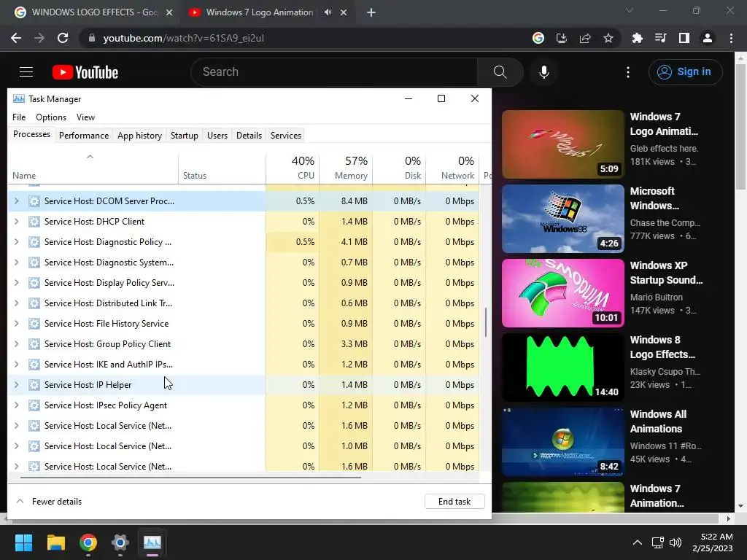Viewport: 747px width, 560px height.
Task: Go back in Chrome
Action: (16, 38)
